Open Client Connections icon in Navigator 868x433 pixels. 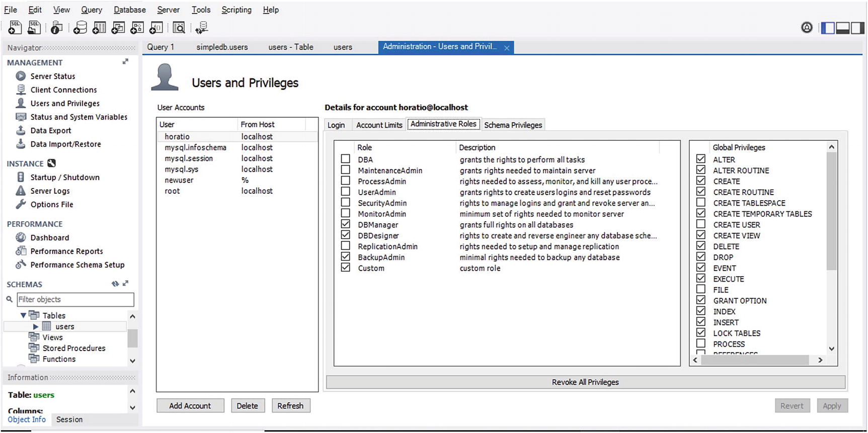21,90
